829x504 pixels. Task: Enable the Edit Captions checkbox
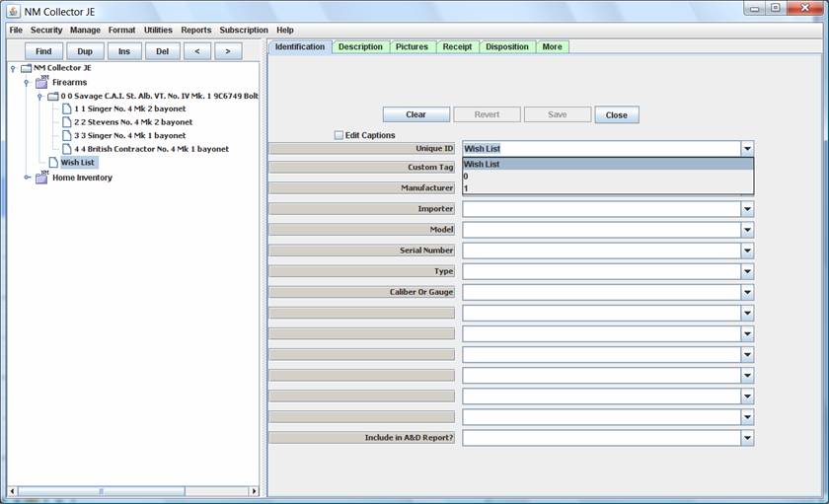(x=339, y=135)
